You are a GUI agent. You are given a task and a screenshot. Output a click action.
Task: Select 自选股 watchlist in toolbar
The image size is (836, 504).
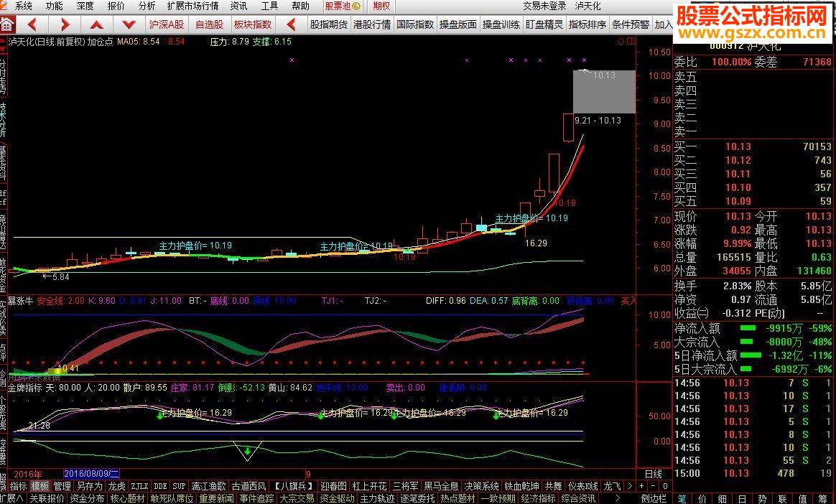(x=210, y=24)
